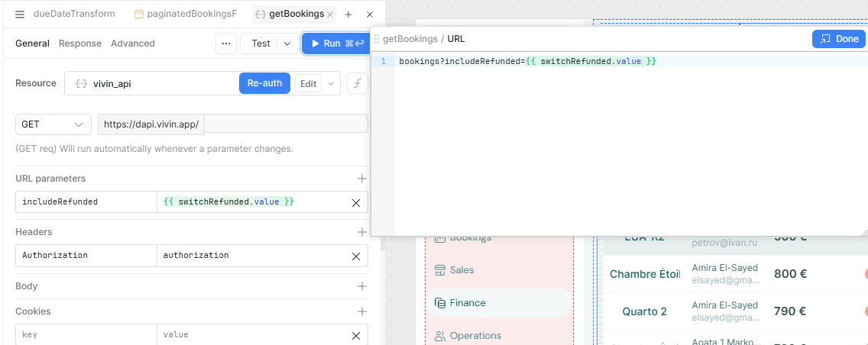The image size is (868, 345).
Task: Delete the Authorization header row
Action: click(355, 256)
